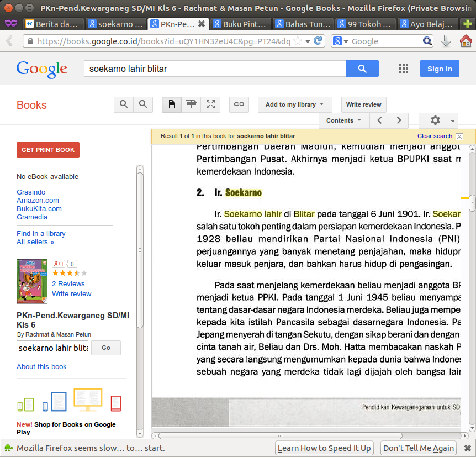This screenshot has width=476, height=457.
Task: Go to the previous page arrow
Action: tap(379, 120)
